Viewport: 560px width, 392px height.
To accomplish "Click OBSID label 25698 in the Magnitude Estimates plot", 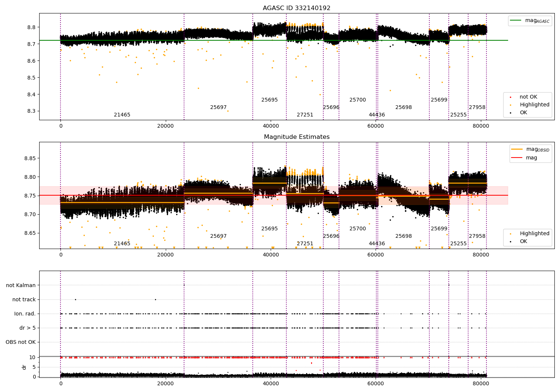I will [x=404, y=236].
